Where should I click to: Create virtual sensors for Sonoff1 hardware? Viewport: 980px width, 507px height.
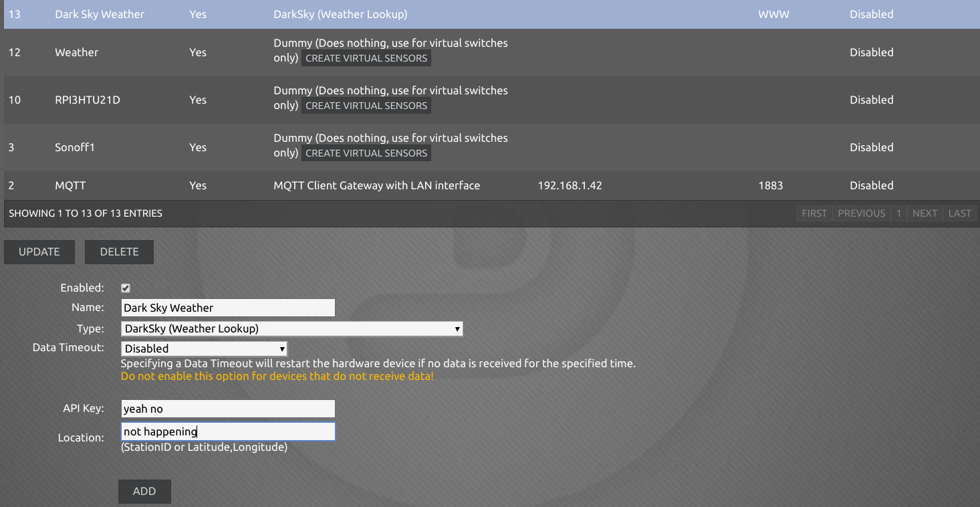pyautogui.click(x=366, y=153)
